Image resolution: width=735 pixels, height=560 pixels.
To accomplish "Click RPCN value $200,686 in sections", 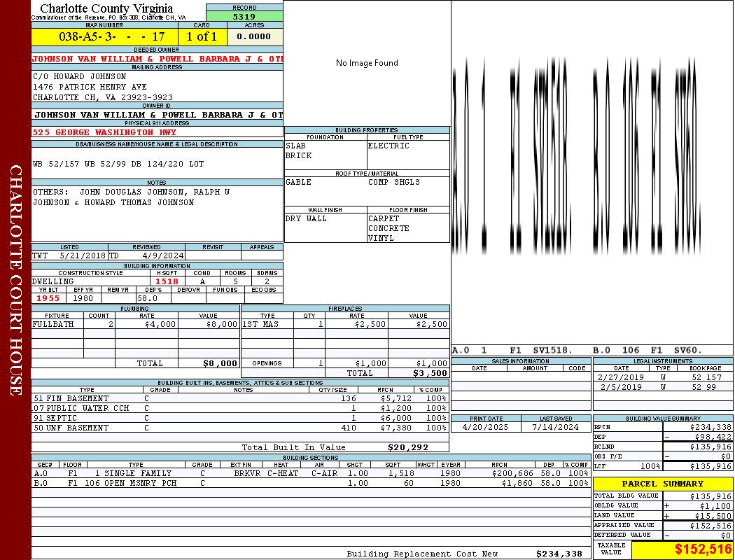I will (x=512, y=474).
